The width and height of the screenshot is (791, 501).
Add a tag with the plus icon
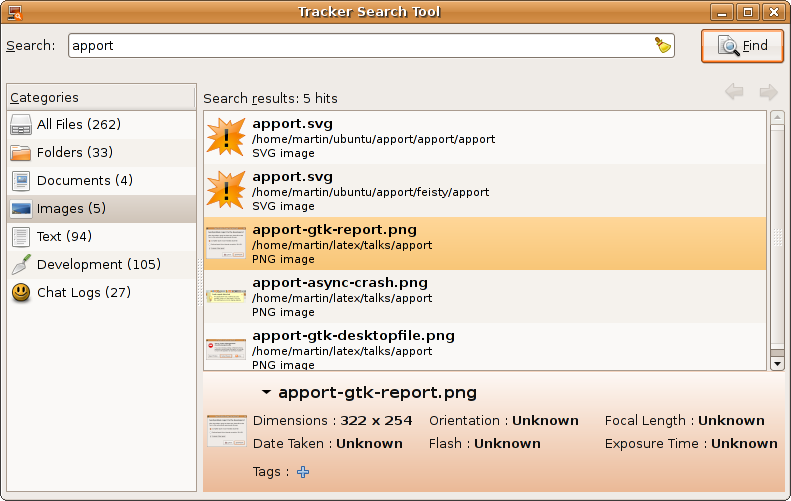point(303,472)
